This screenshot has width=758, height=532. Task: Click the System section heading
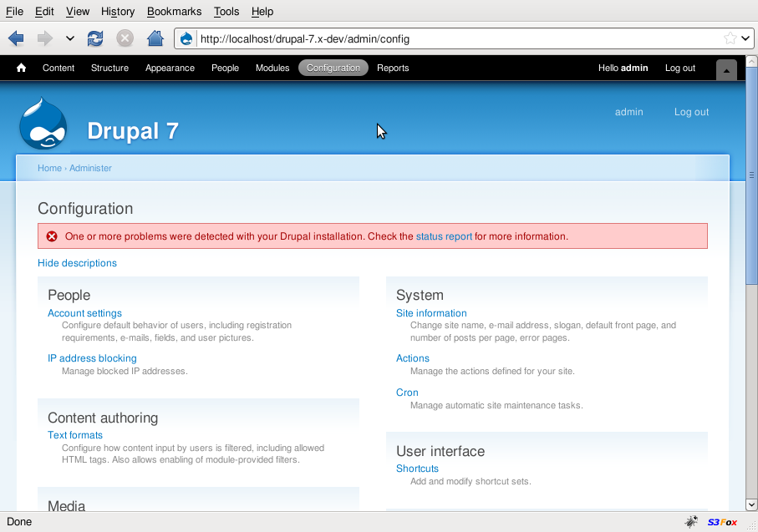point(420,295)
